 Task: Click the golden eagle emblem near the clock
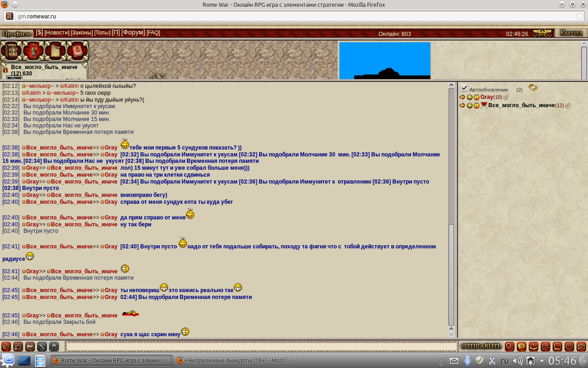point(543,33)
